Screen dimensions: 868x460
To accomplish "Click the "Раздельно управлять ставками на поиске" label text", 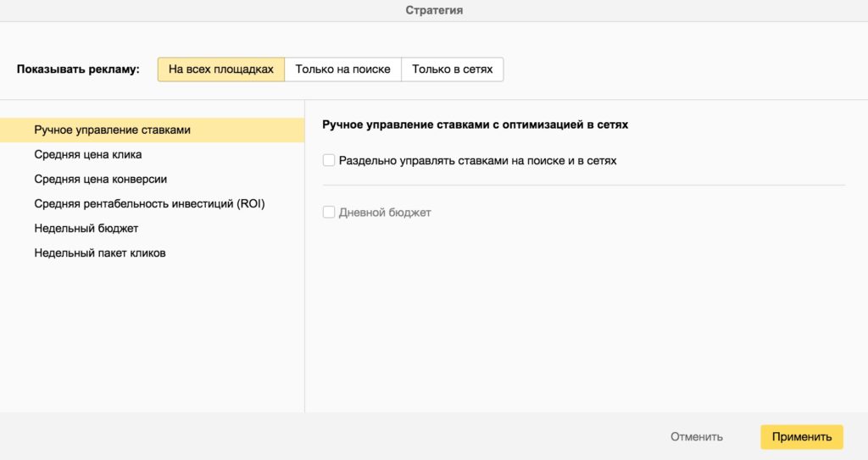I will 477,160.
